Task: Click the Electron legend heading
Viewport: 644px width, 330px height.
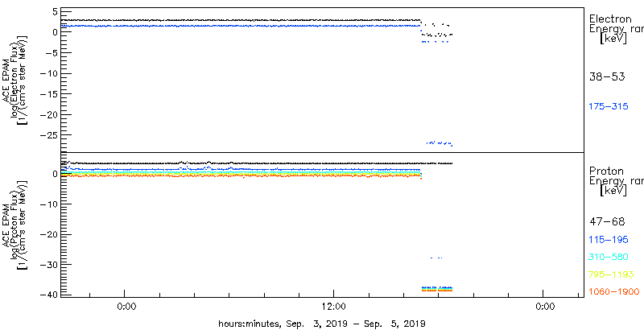Action: click(x=610, y=19)
